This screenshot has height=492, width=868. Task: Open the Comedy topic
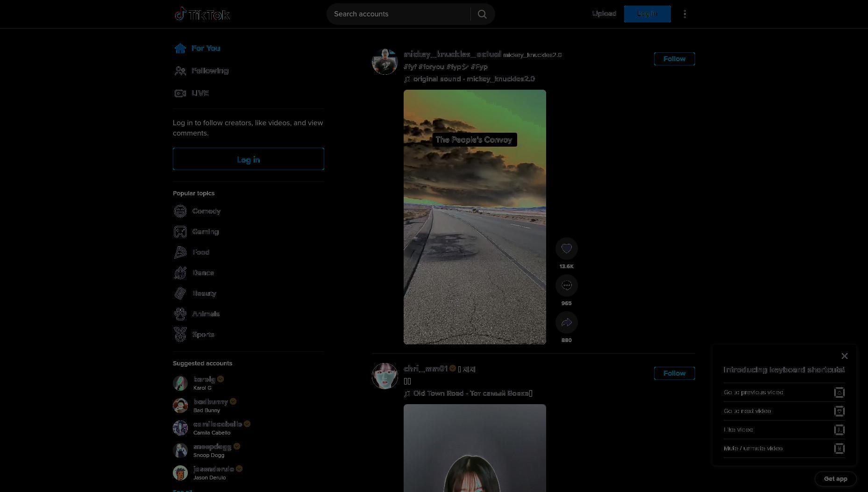(197, 211)
